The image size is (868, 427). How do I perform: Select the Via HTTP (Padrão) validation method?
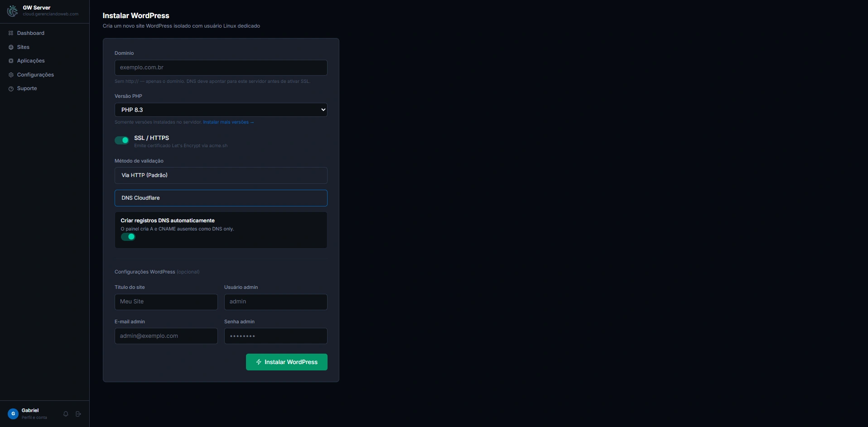pos(221,175)
